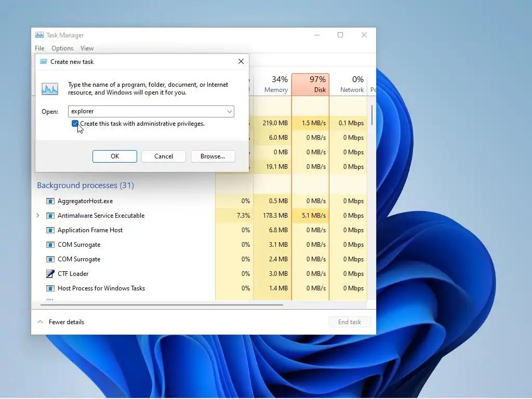Click Host Process for Windows Tasks icon

tap(50, 288)
